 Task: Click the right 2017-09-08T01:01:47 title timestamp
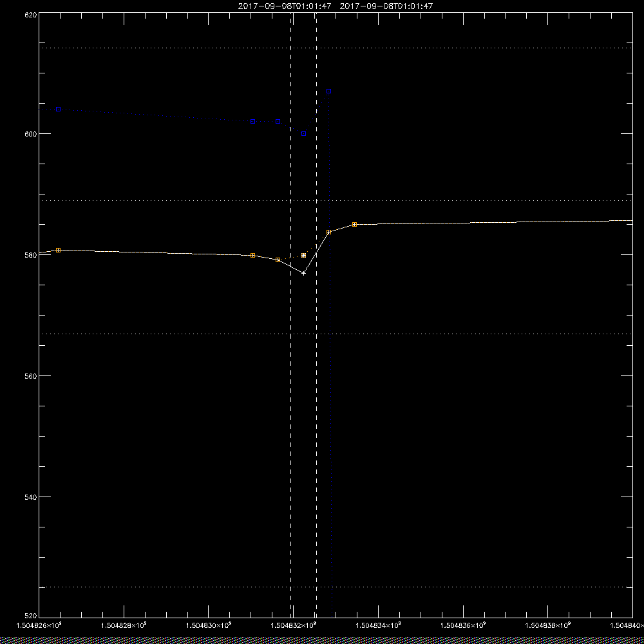(x=386, y=6)
